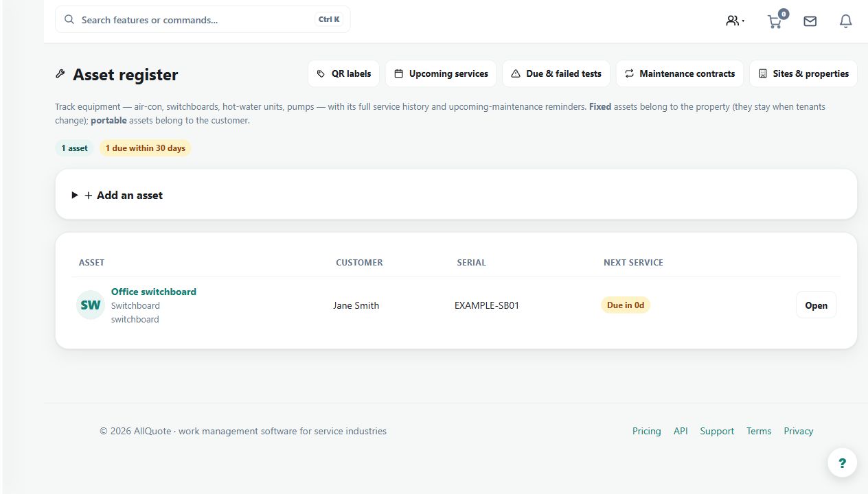Click the Due in 0d status pill
Screen dimensions: 868x494
(626, 305)
